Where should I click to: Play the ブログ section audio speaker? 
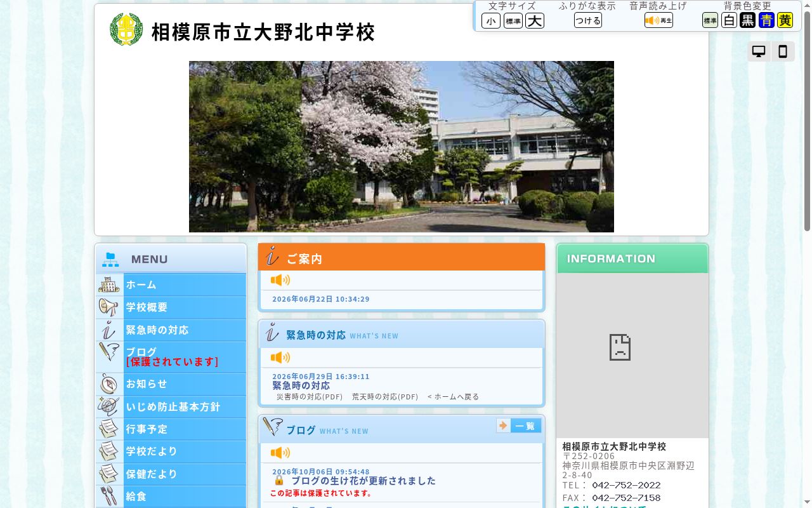(x=280, y=453)
